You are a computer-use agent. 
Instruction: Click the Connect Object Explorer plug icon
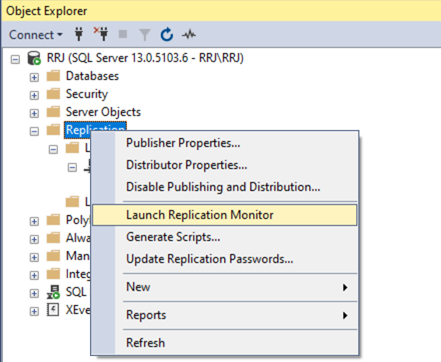(x=79, y=34)
